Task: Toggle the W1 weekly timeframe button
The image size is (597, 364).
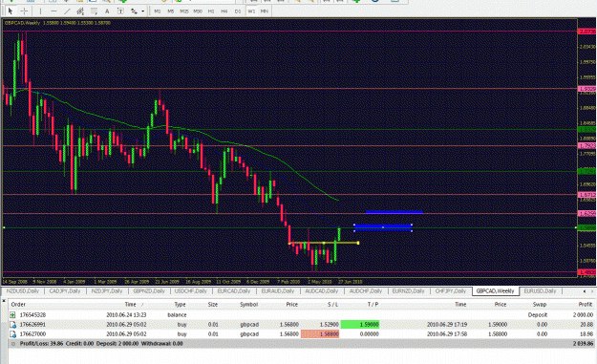Action: click(x=251, y=11)
